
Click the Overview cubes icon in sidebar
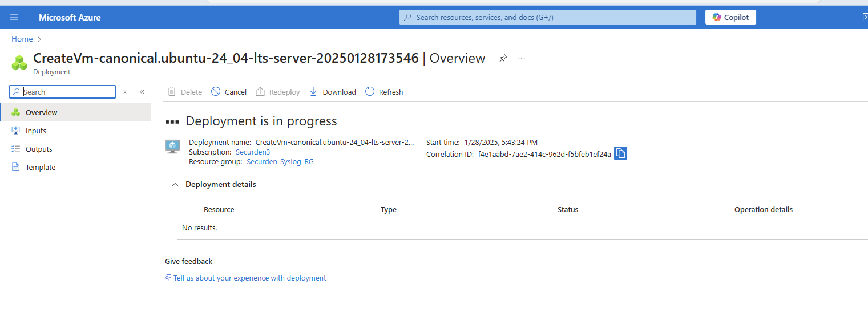tap(15, 112)
